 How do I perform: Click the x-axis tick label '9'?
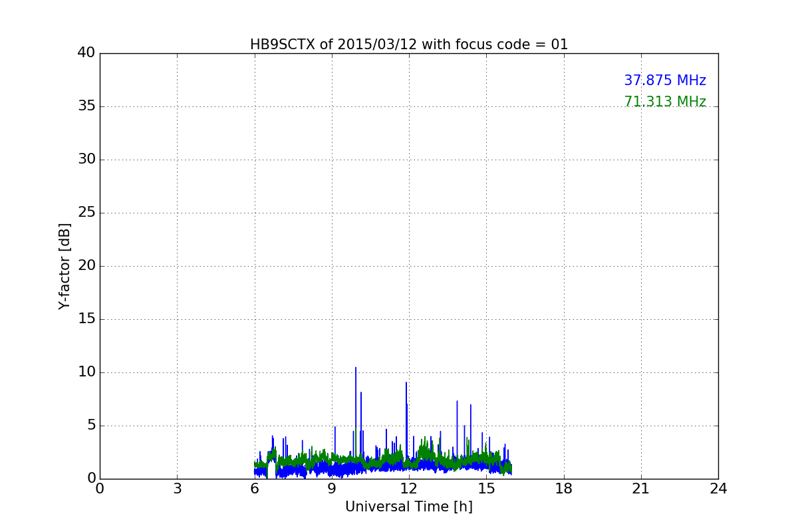point(332,489)
